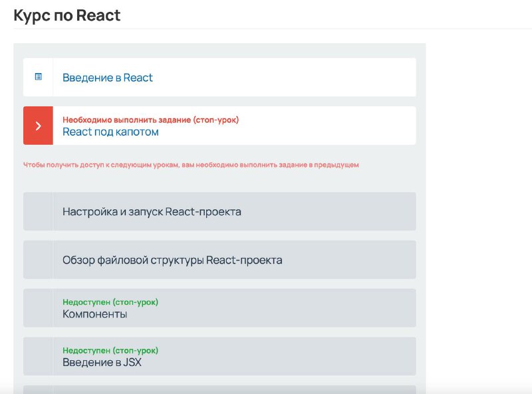
Task: Open the Введение в React lesson link
Action: (108, 78)
